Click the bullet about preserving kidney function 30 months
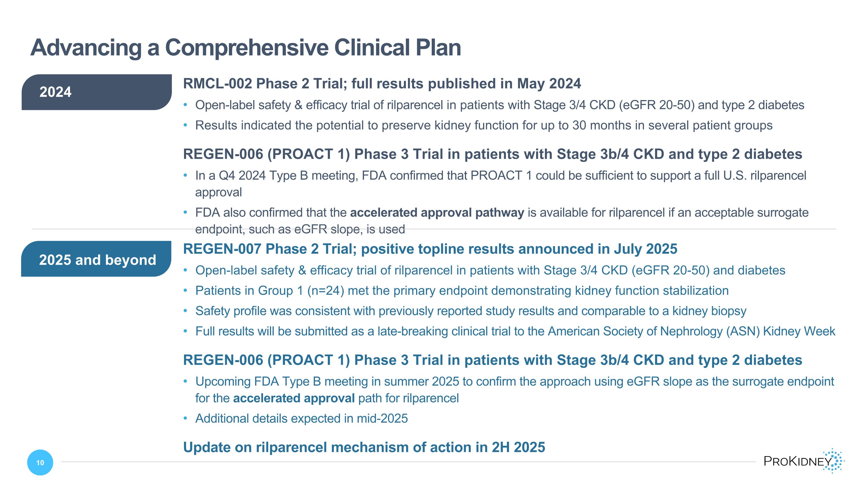This screenshot has height=488, width=868. tap(483, 125)
